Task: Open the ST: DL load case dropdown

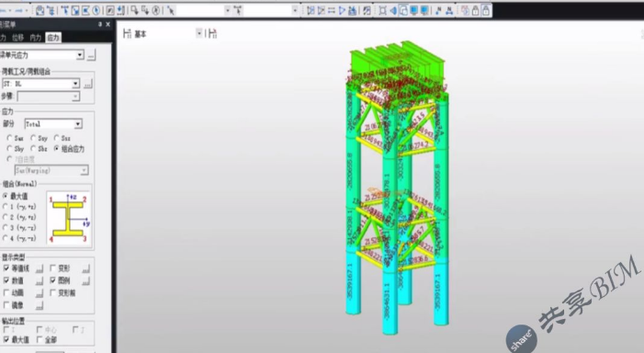Action: coord(75,84)
